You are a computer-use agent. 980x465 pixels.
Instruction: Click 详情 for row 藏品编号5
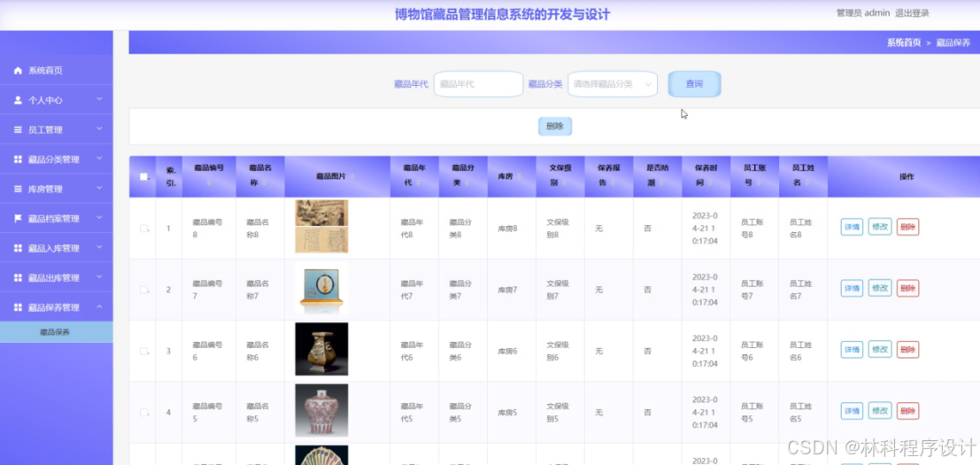click(x=852, y=411)
